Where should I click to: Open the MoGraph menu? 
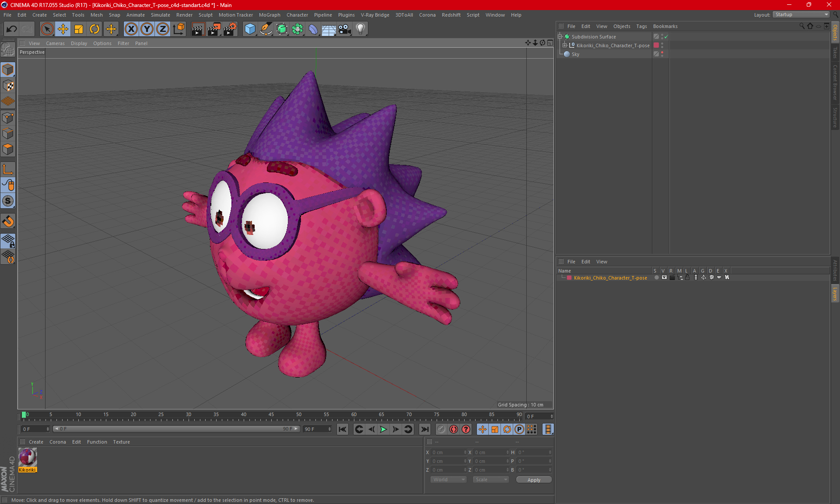(269, 15)
